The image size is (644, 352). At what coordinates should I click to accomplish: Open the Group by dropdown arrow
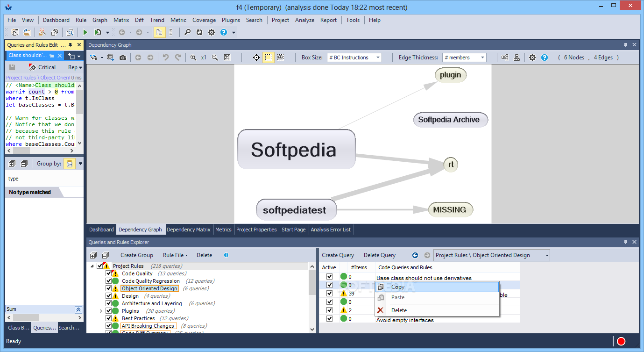click(x=80, y=164)
